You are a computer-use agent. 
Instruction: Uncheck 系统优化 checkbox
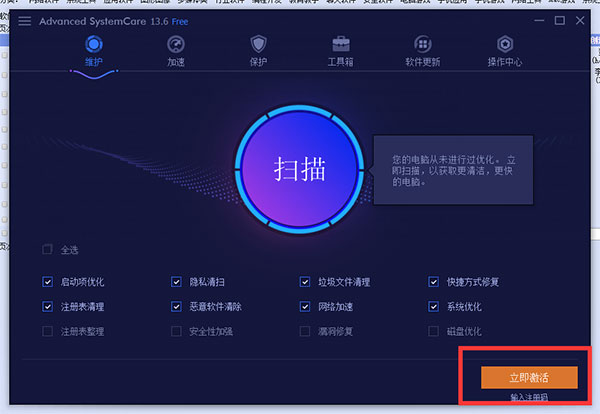(x=434, y=306)
